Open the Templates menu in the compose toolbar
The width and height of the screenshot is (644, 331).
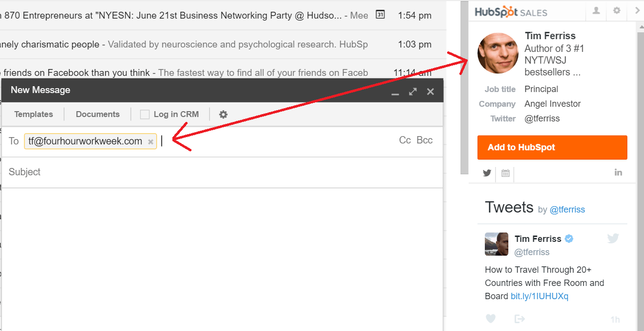33,114
